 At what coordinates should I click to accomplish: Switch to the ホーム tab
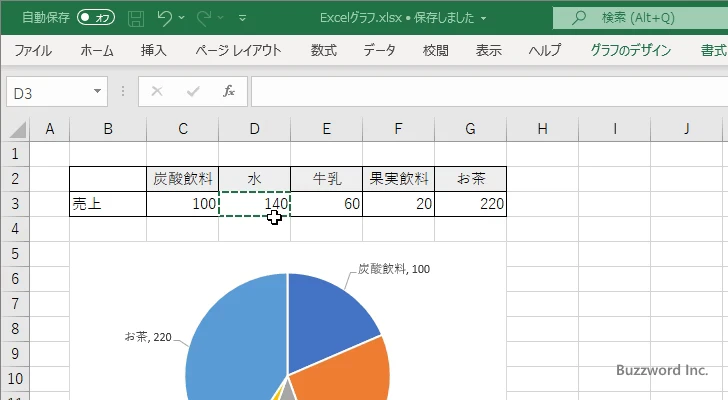(97, 50)
